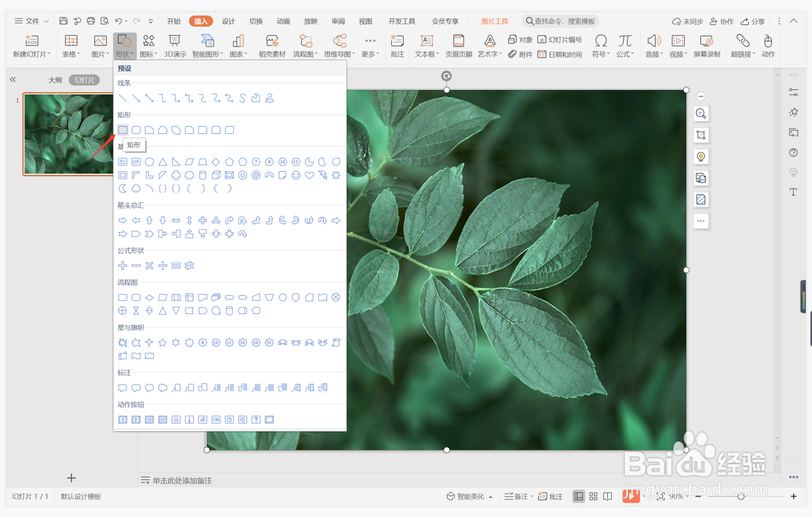Click 幻灯片编号 slide number button
Screen dimensions: 812x517
coord(560,40)
